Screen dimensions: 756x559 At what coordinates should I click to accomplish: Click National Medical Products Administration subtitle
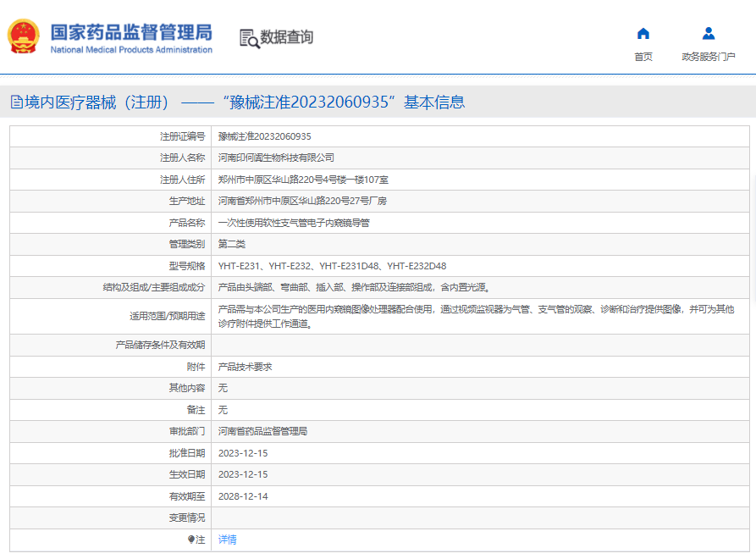131,50
